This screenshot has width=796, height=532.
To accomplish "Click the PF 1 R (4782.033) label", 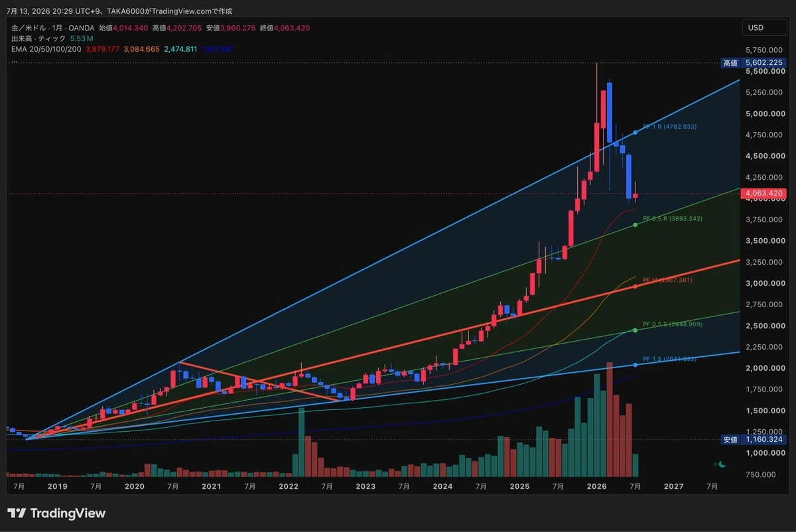I will click(669, 126).
